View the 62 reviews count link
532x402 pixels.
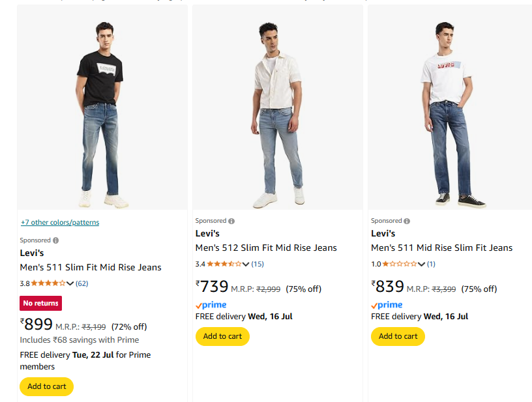pos(82,283)
